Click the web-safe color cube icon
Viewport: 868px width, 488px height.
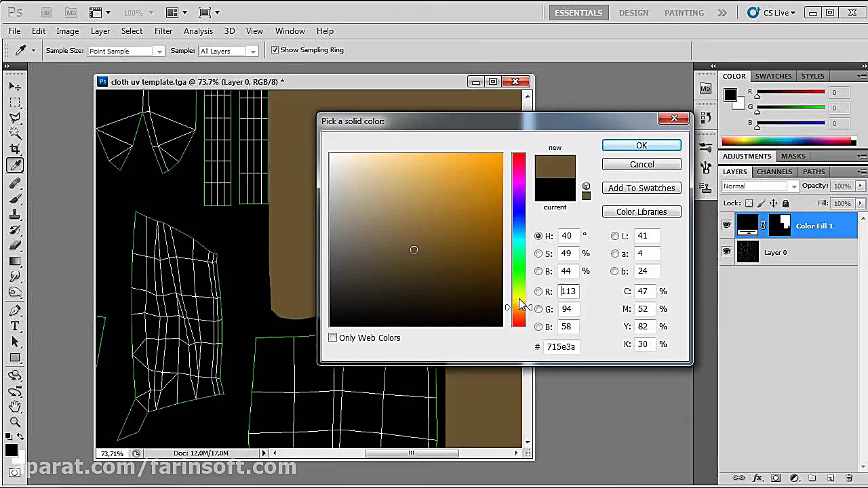click(586, 186)
